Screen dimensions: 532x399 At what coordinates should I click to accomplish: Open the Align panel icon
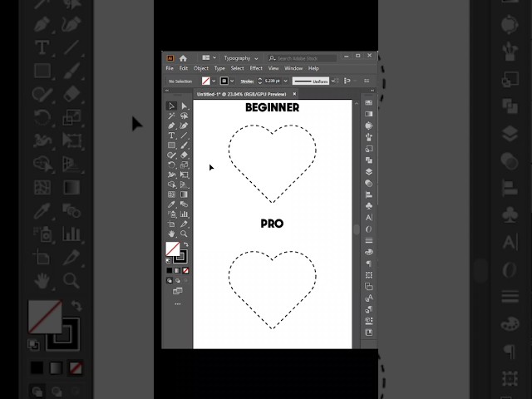click(369, 195)
